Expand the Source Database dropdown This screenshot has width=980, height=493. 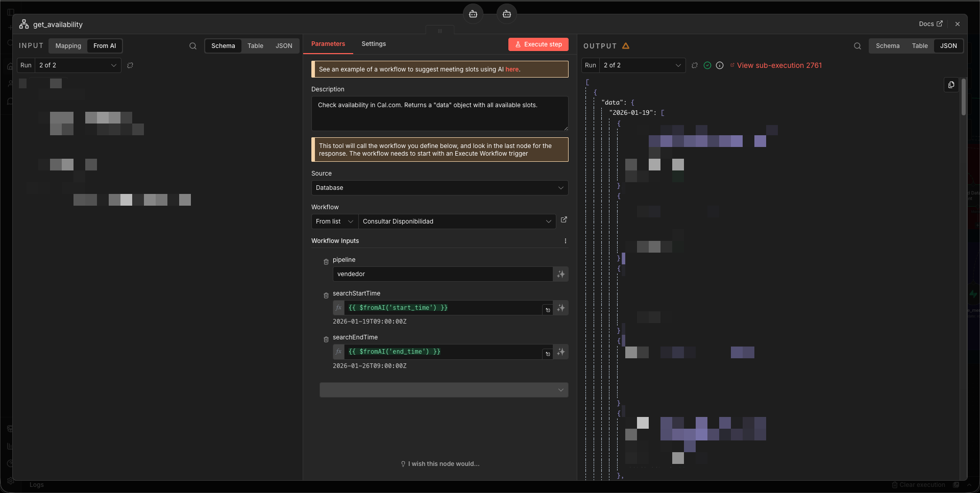439,188
